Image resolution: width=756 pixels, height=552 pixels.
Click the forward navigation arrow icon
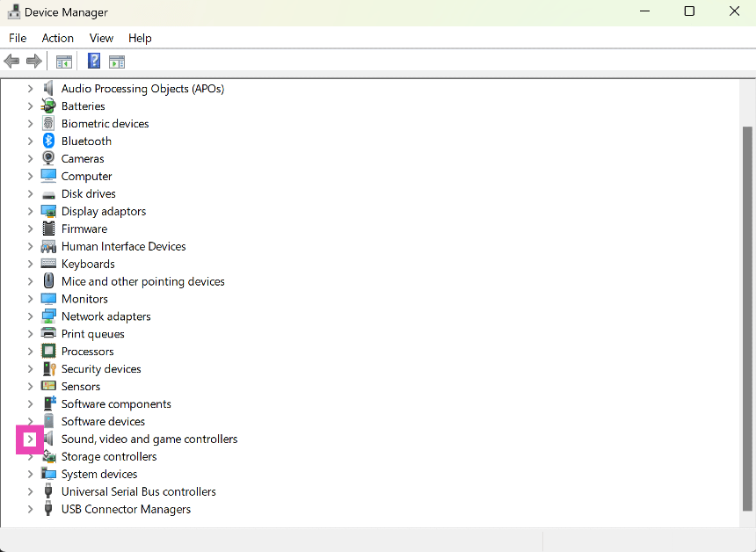pyautogui.click(x=33, y=61)
